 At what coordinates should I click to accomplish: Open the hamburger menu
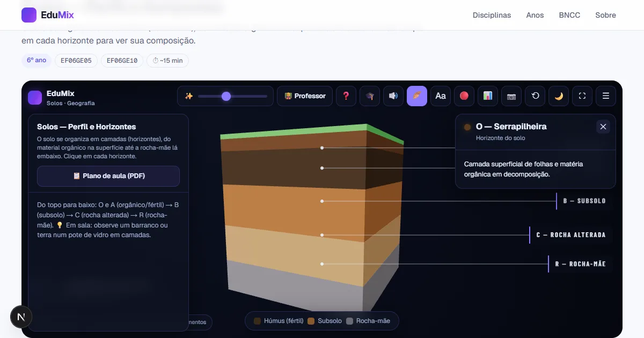click(x=606, y=96)
